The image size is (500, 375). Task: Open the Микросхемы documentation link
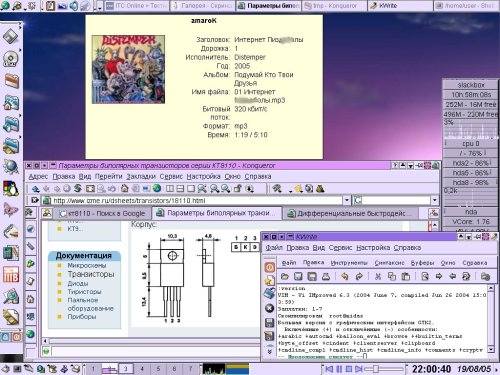tap(87, 265)
